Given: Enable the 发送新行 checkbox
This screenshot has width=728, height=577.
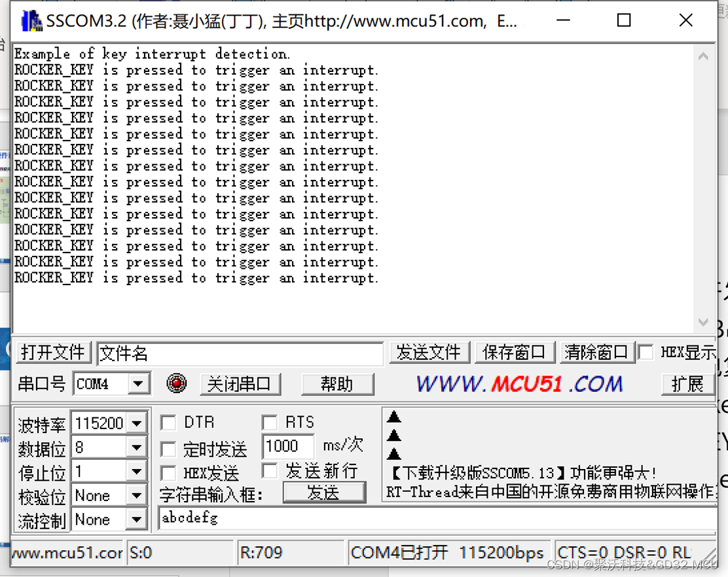Looking at the screenshot, I should [269, 470].
